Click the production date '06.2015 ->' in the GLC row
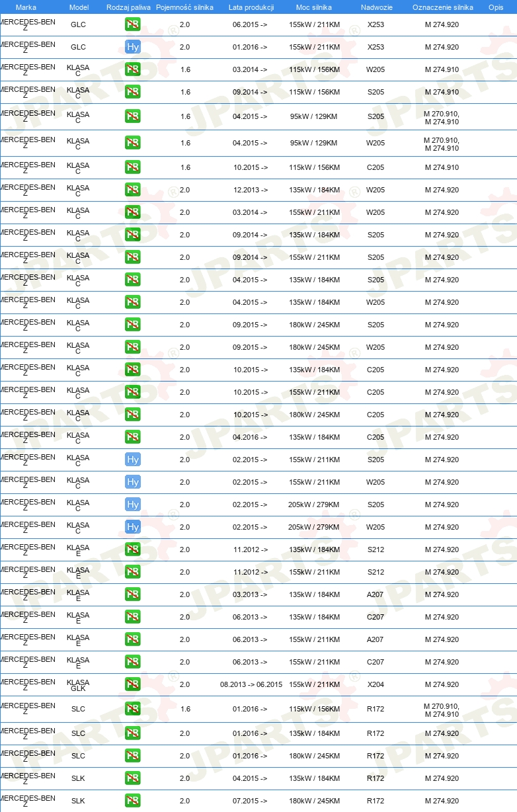The width and height of the screenshot is (517, 812). pos(251,25)
